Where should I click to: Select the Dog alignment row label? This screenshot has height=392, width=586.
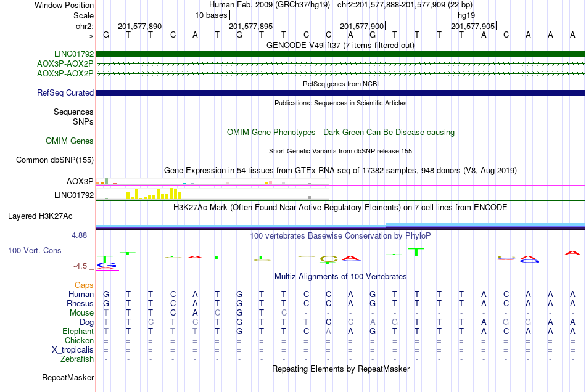click(86, 322)
